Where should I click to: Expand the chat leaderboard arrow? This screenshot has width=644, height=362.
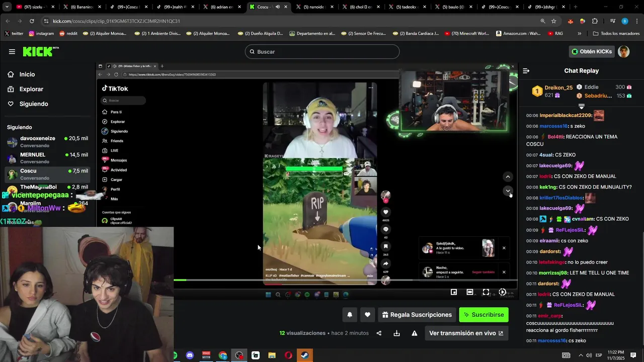581,107
